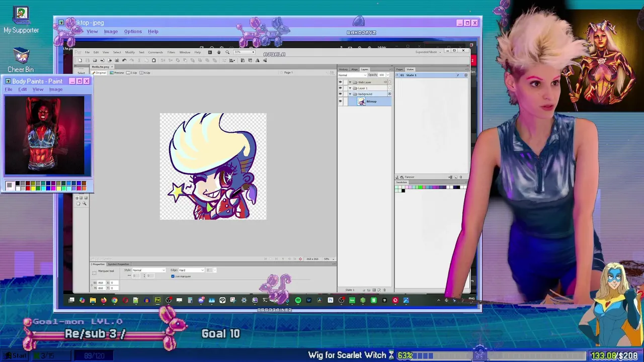Viewport: 644px width, 362px height.
Task: Click the Original view button
Action: point(99,73)
